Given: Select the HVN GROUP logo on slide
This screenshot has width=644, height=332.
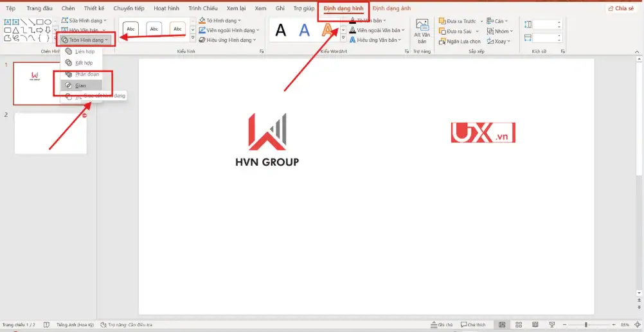Looking at the screenshot, I should point(267,140).
